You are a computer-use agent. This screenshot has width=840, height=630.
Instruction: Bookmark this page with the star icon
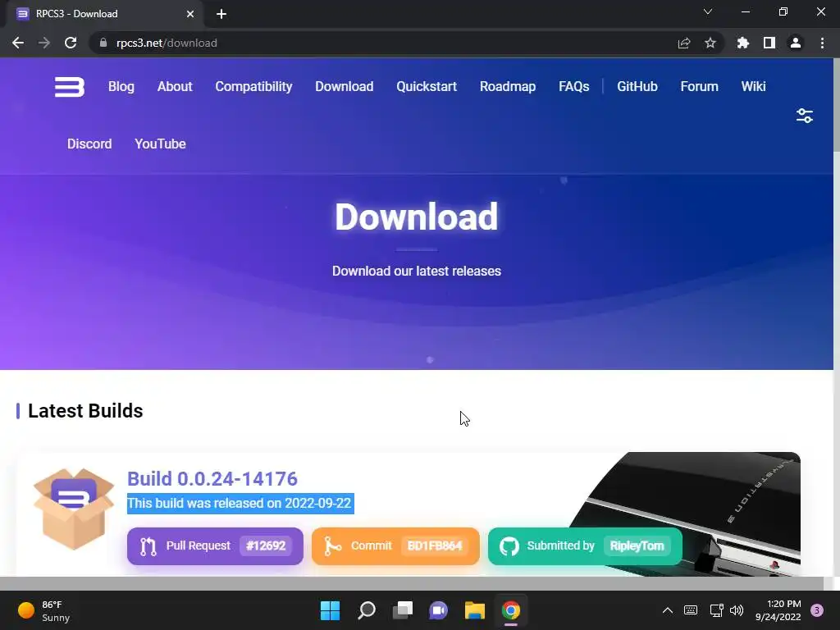point(710,43)
